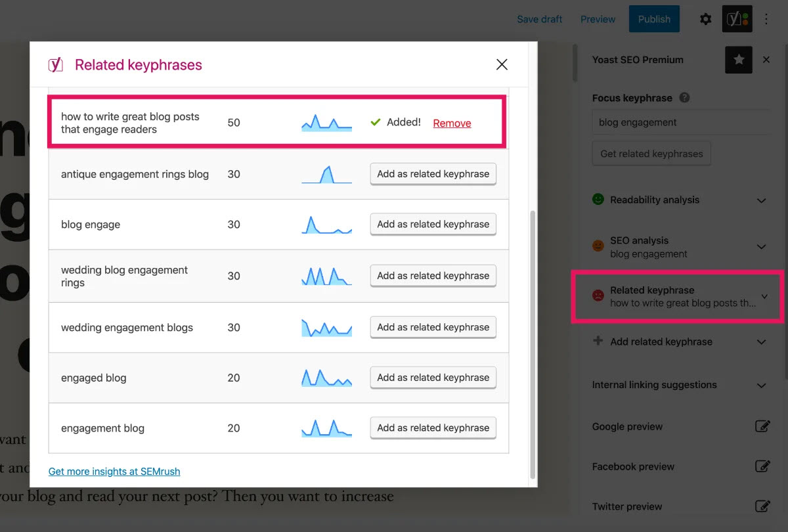Click trend chart for antique engagement rings blog

(326, 174)
